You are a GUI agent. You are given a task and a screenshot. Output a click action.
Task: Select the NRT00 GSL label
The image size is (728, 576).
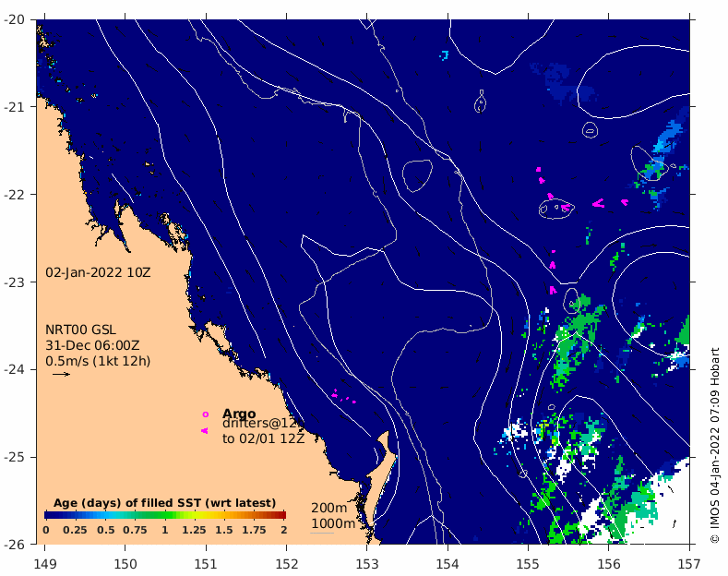point(80,330)
